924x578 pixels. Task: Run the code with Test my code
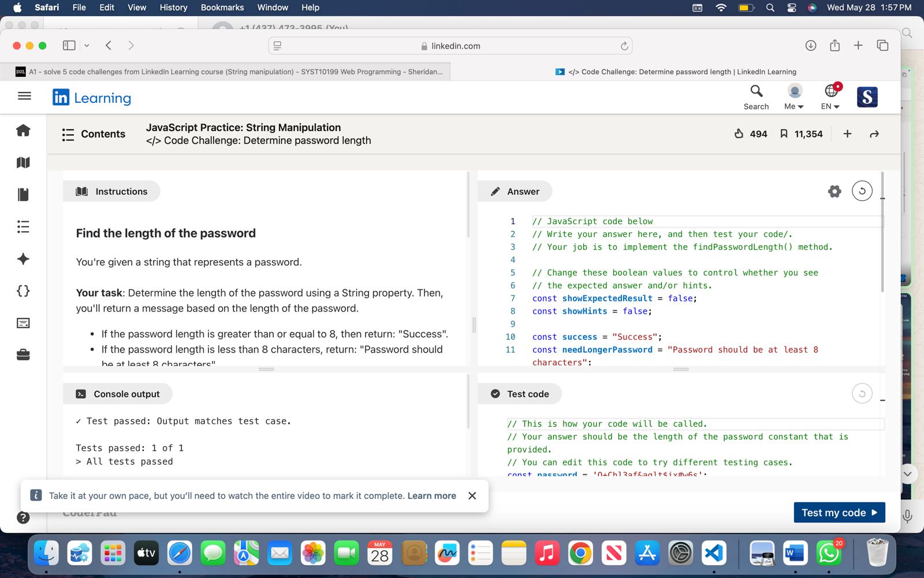pos(839,513)
